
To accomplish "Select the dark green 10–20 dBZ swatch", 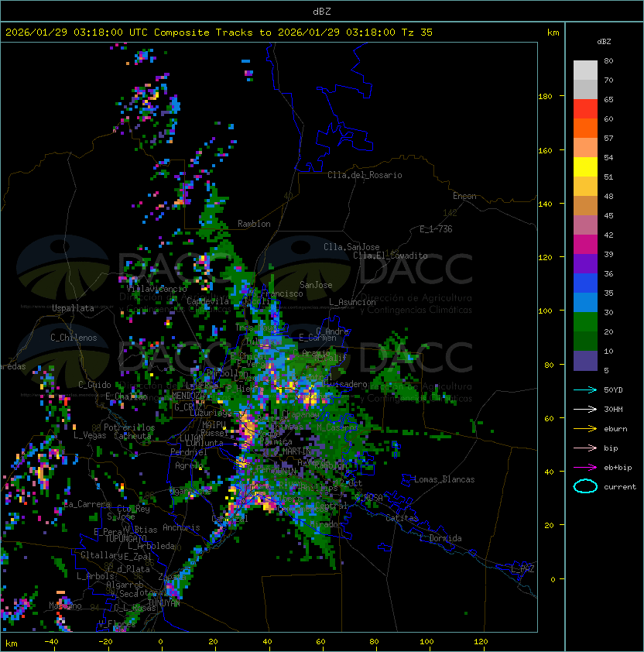I will tap(585, 341).
